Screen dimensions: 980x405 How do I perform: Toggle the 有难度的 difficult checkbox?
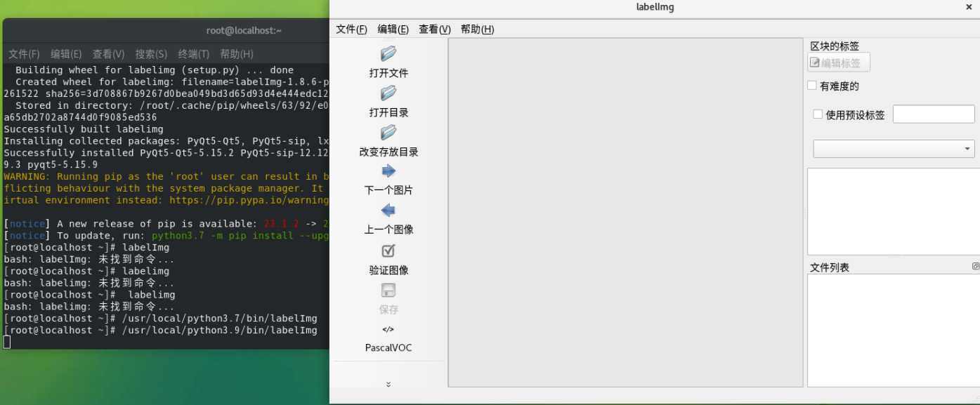tap(812, 86)
